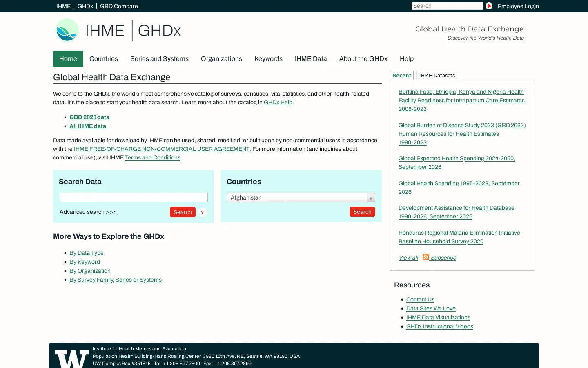
Task: Open the By Keyword link
Action: (85, 262)
